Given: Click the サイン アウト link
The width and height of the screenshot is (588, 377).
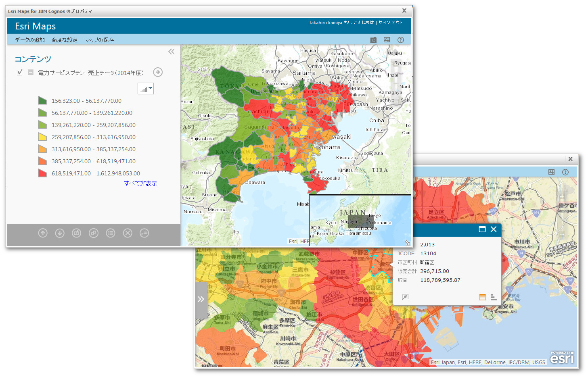Looking at the screenshot, I should tap(390, 23).
